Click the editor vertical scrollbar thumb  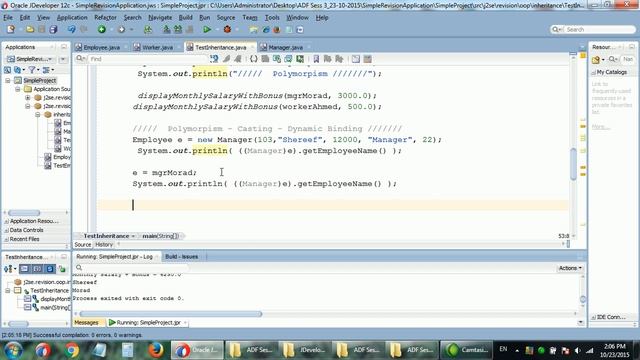coord(573,163)
